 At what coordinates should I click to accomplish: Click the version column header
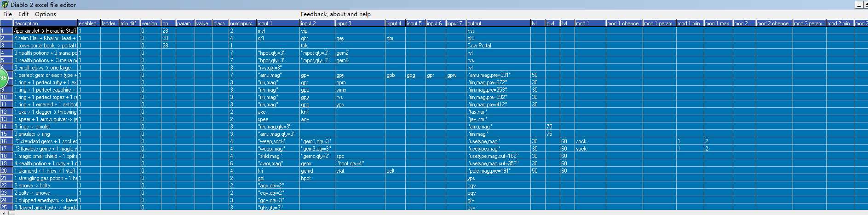tap(150, 23)
